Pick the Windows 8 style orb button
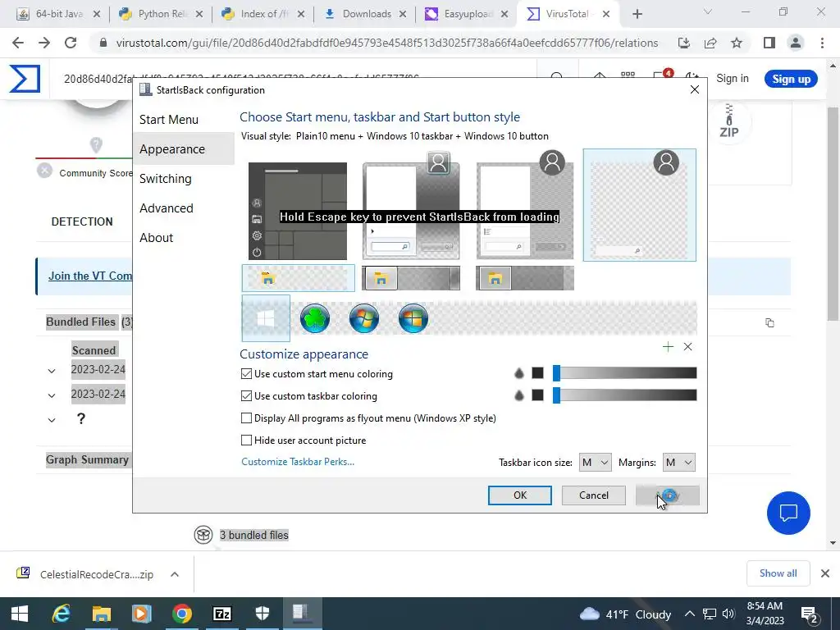 coord(413,318)
